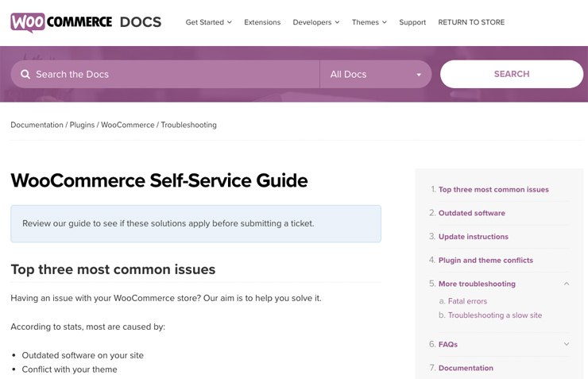Open Troubleshooting breadcrumb link

188,125
